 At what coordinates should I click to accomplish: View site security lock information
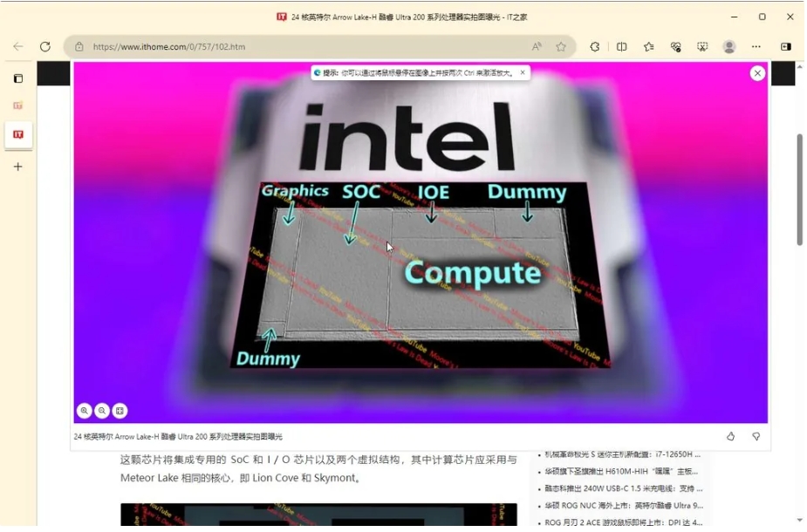(x=79, y=47)
